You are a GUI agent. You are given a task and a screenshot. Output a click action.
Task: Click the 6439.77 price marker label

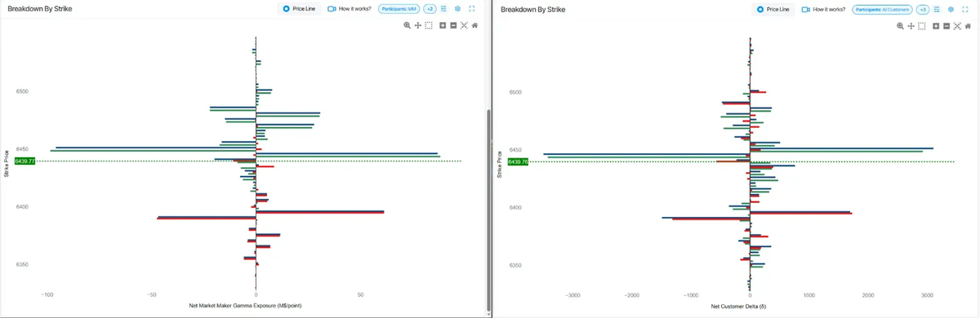pyautogui.click(x=25, y=161)
